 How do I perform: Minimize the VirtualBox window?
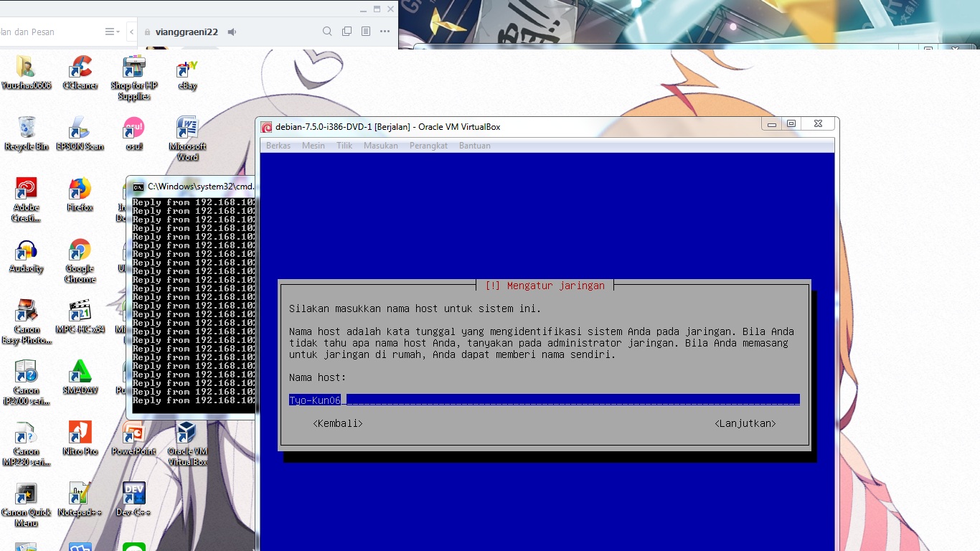(x=772, y=124)
